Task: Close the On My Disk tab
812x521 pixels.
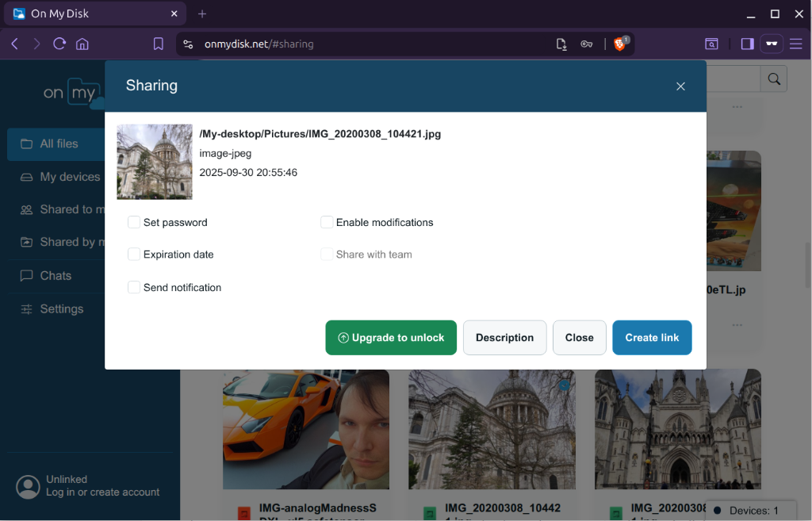Action: [174, 14]
